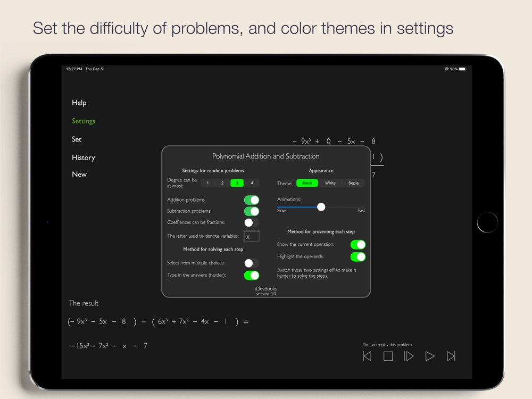Image resolution: width=532 pixels, height=399 pixels.
Task: Choose the Sepia theme
Action: coord(353,183)
